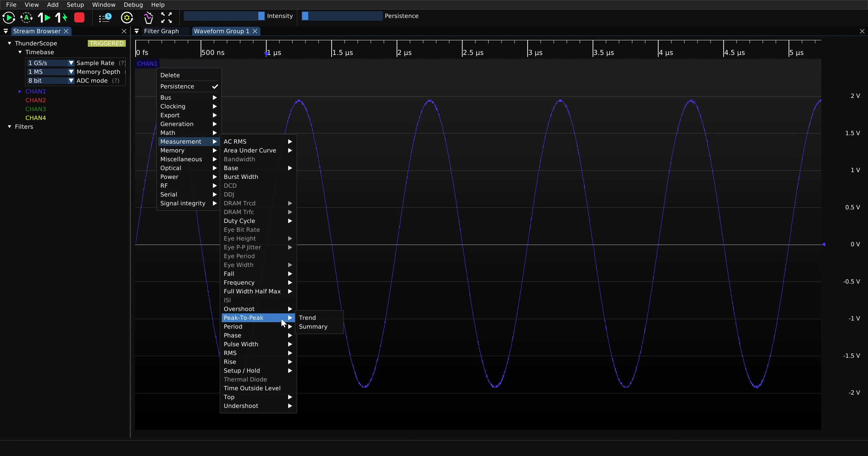
Task: Collapse the ThunderScope tree node
Action: pos(9,43)
